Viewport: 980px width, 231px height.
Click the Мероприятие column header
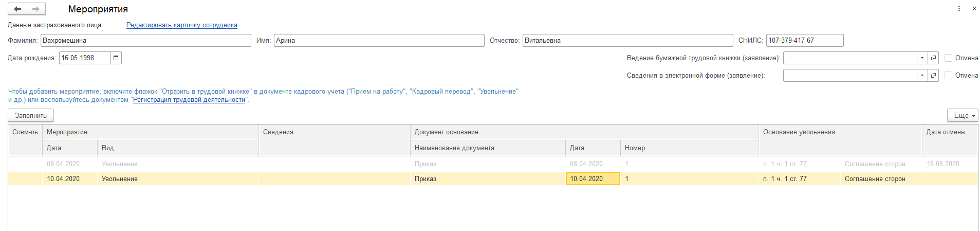point(151,132)
